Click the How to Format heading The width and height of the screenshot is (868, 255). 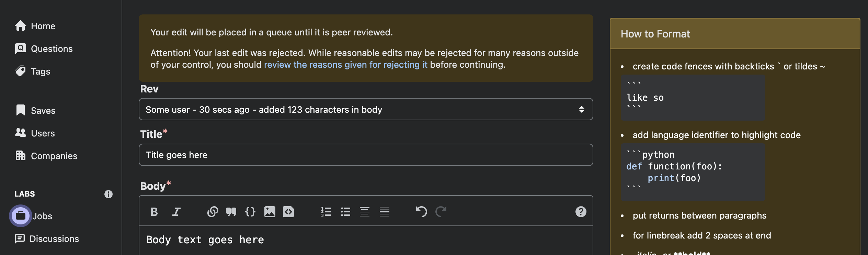coord(655,34)
